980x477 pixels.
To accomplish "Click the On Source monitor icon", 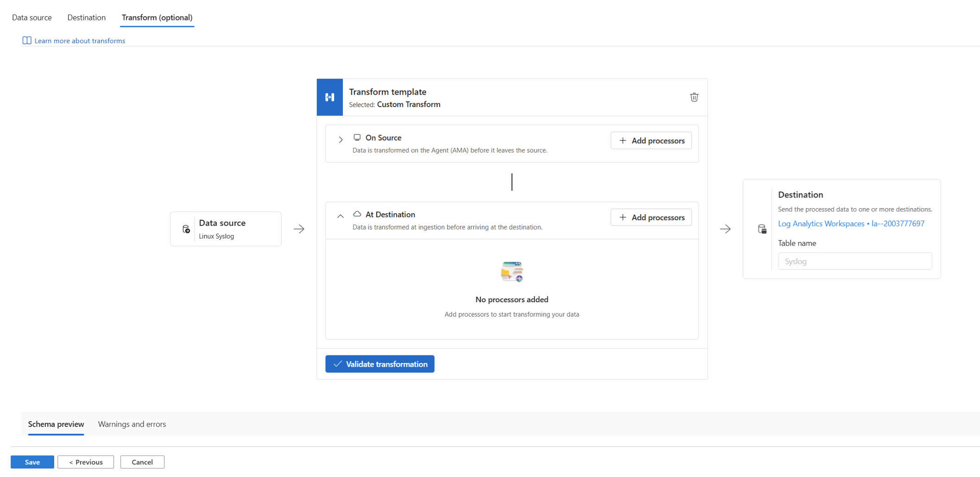I will coord(357,138).
